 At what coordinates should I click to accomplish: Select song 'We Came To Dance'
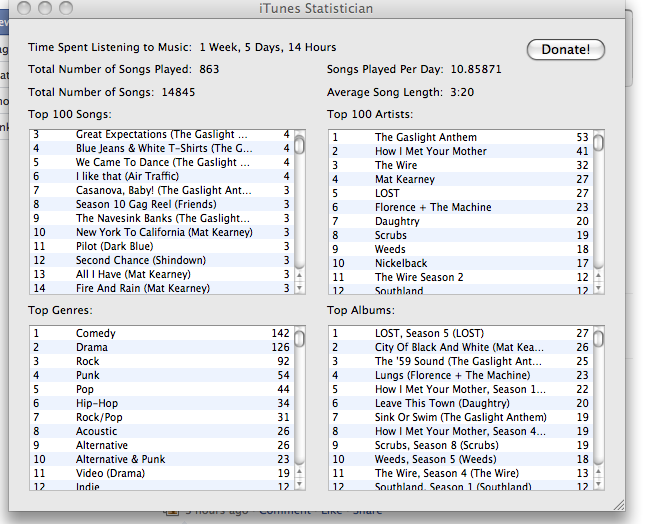(162, 162)
